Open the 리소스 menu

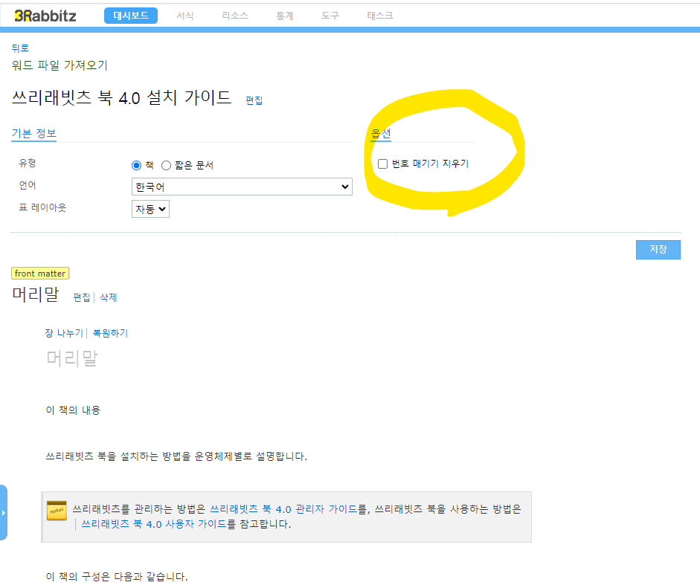coord(235,16)
